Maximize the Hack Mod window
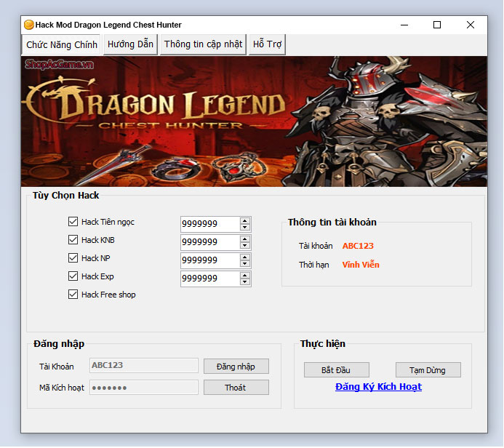The width and height of the screenshot is (504, 448). (437, 25)
